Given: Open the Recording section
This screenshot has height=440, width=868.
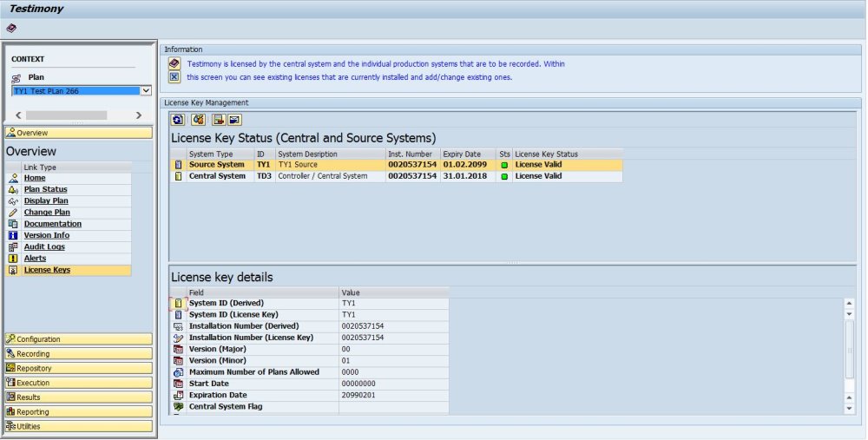Looking at the screenshot, I should 79,354.
